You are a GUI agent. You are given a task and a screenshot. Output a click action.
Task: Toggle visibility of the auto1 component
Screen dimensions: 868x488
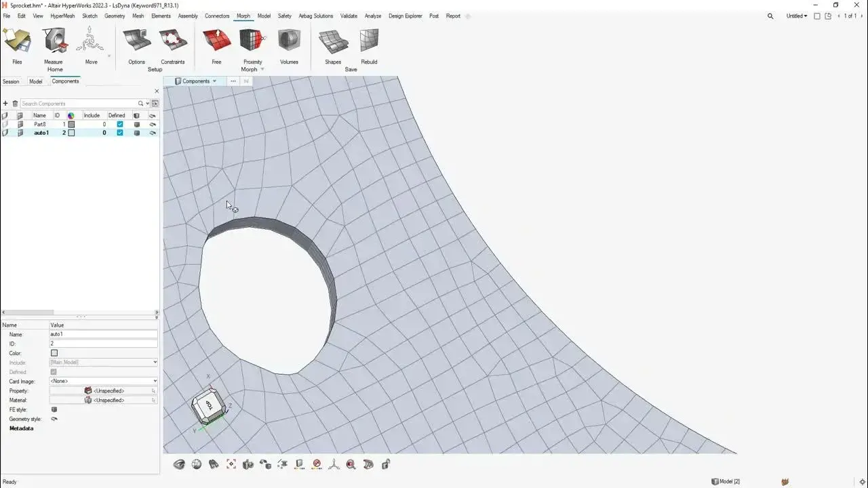5,133
